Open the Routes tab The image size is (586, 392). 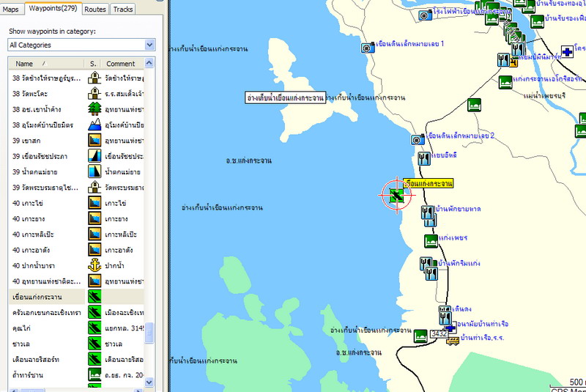click(x=95, y=10)
